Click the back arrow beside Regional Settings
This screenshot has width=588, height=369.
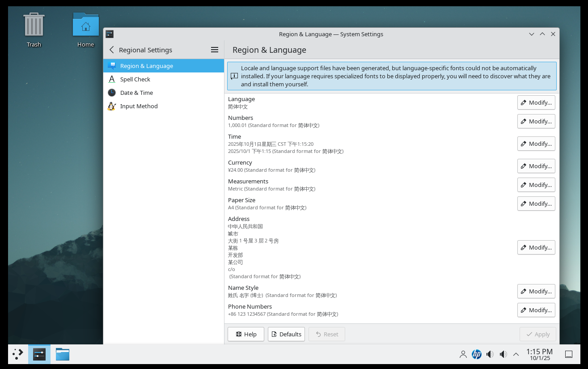[x=112, y=50]
